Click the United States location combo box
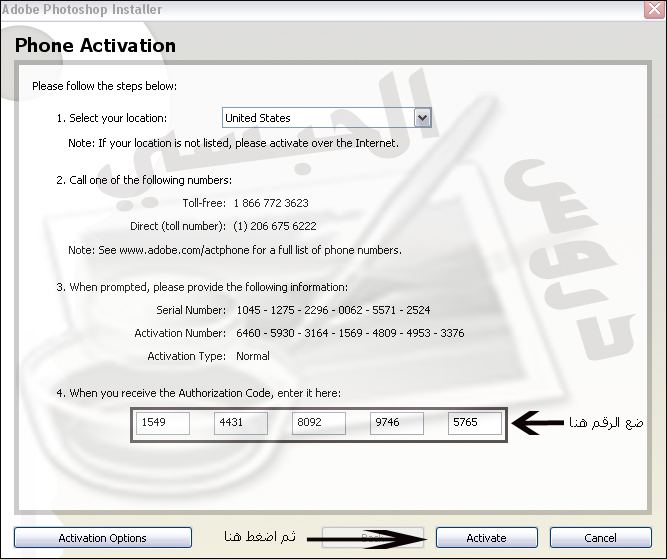The height and width of the screenshot is (559, 667). (x=327, y=118)
